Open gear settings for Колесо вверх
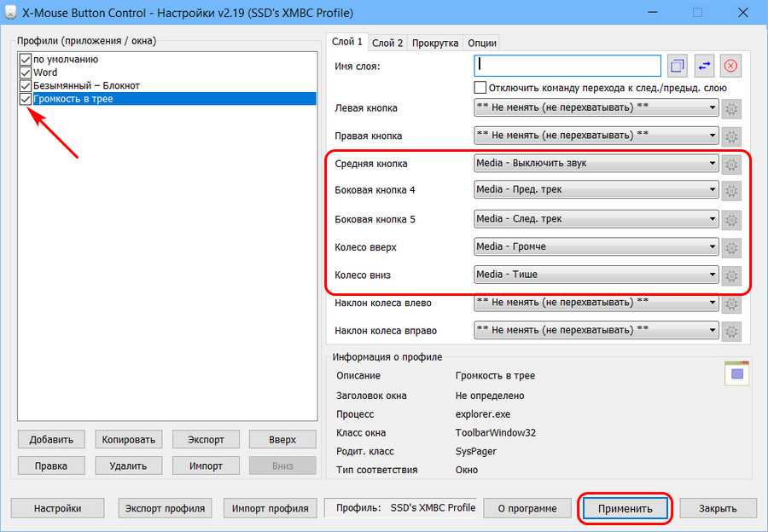The width and height of the screenshot is (768, 532). click(731, 248)
